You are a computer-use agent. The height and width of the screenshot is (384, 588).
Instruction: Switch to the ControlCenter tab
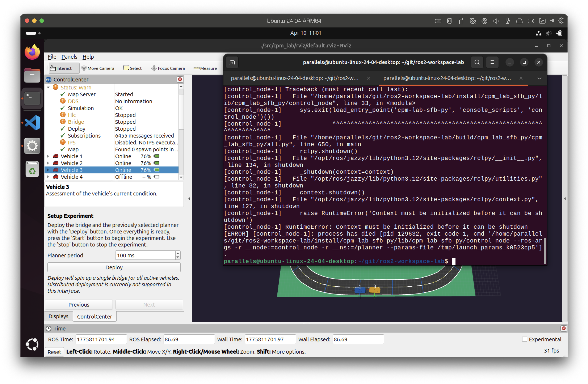click(x=95, y=317)
